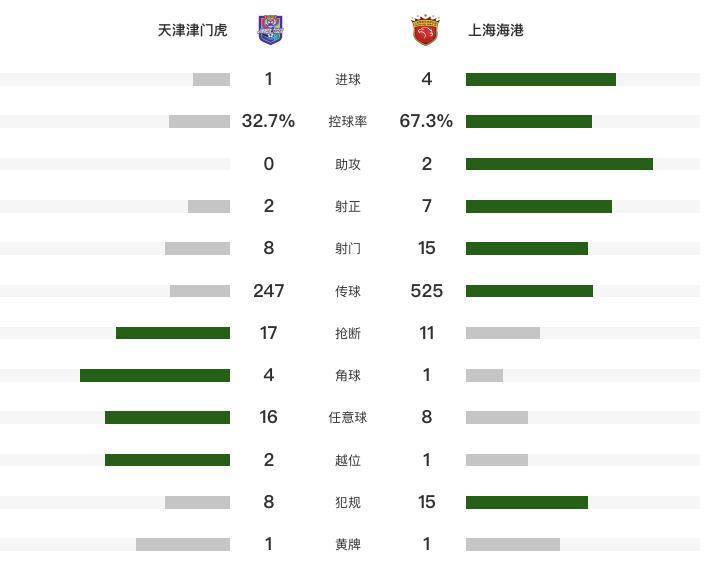The image size is (707, 575).
Task: Open the 上海海港 team name link
Action: [x=496, y=30]
